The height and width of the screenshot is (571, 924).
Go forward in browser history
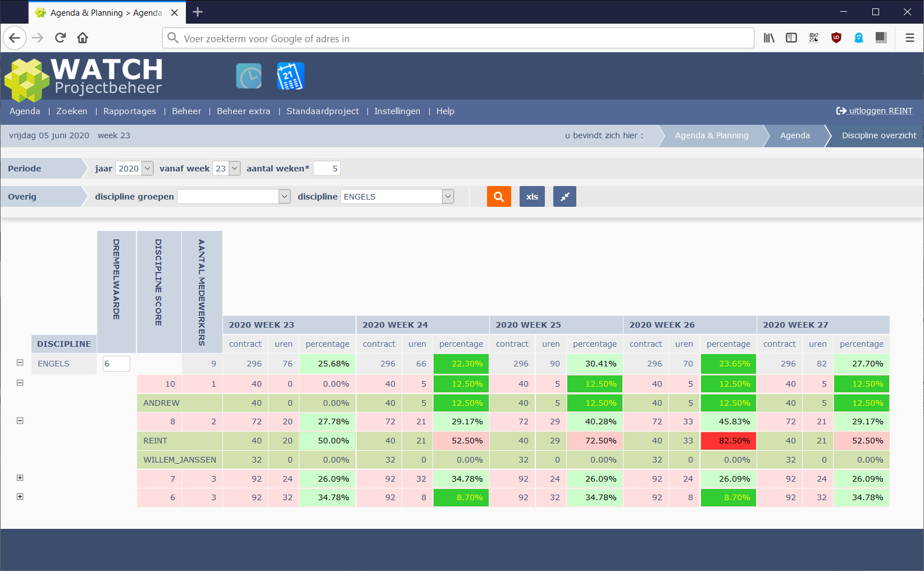pyautogui.click(x=38, y=38)
